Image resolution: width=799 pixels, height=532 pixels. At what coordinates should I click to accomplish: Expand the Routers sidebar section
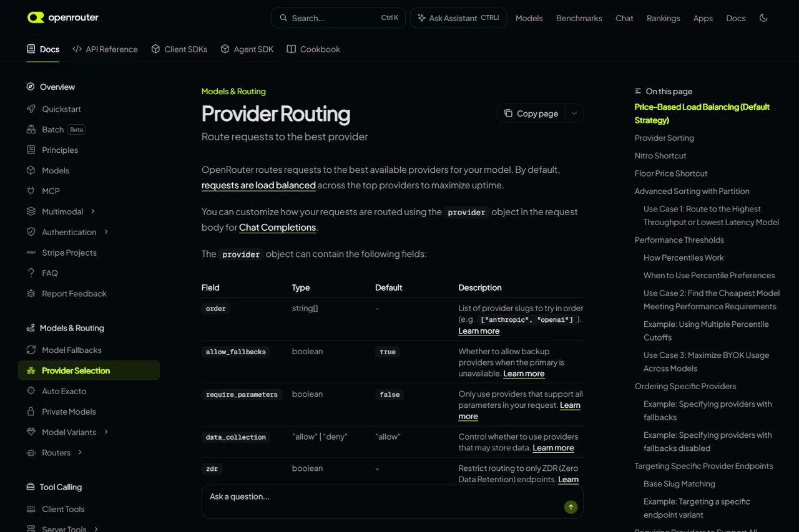[x=80, y=453]
